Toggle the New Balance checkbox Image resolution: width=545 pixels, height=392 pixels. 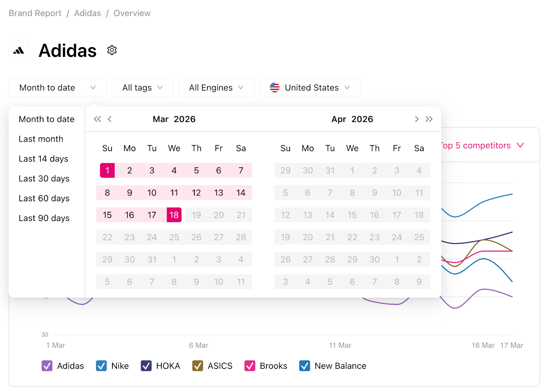(x=305, y=365)
